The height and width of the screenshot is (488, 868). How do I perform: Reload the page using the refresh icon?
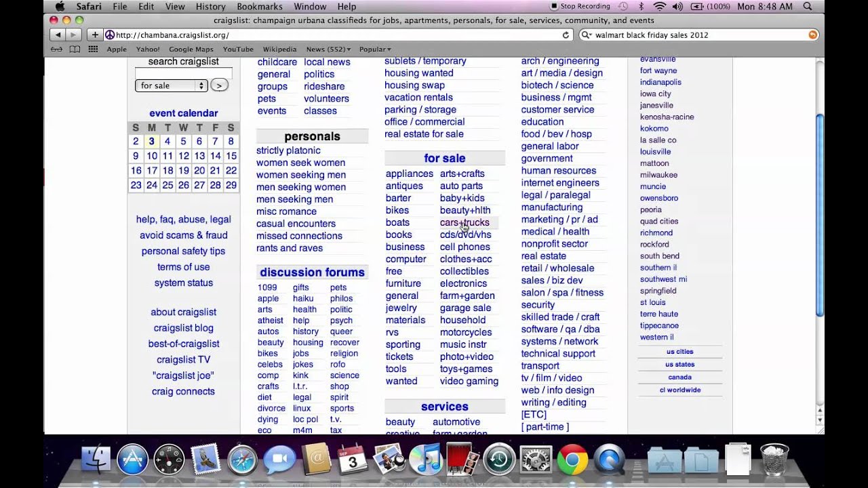pyautogui.click(x=566, y=35)
